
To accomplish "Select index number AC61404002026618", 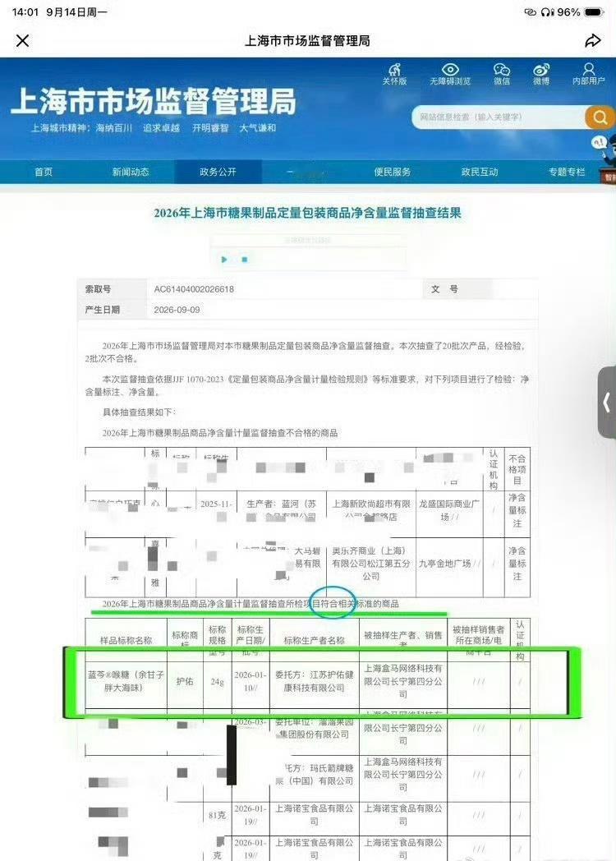I will 194,289.
